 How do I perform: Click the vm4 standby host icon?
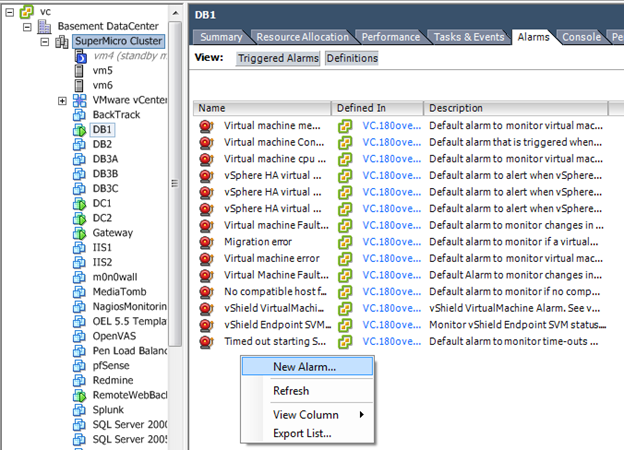tap(80, 56)
